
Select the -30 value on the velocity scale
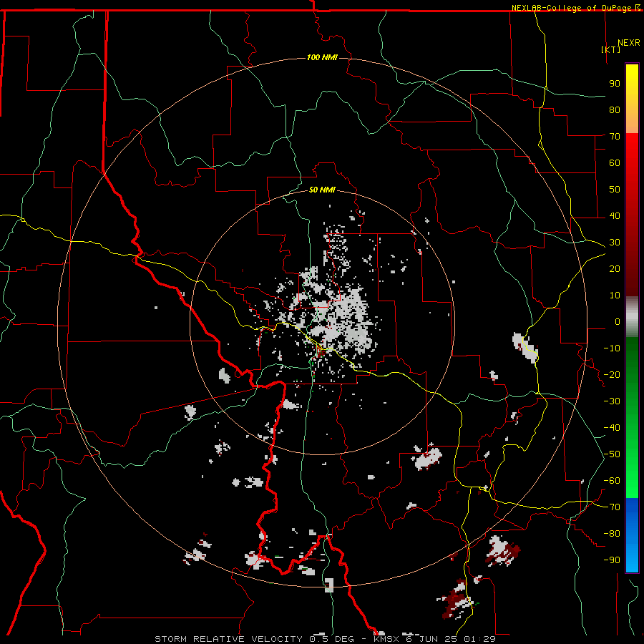tap(612, 401)
